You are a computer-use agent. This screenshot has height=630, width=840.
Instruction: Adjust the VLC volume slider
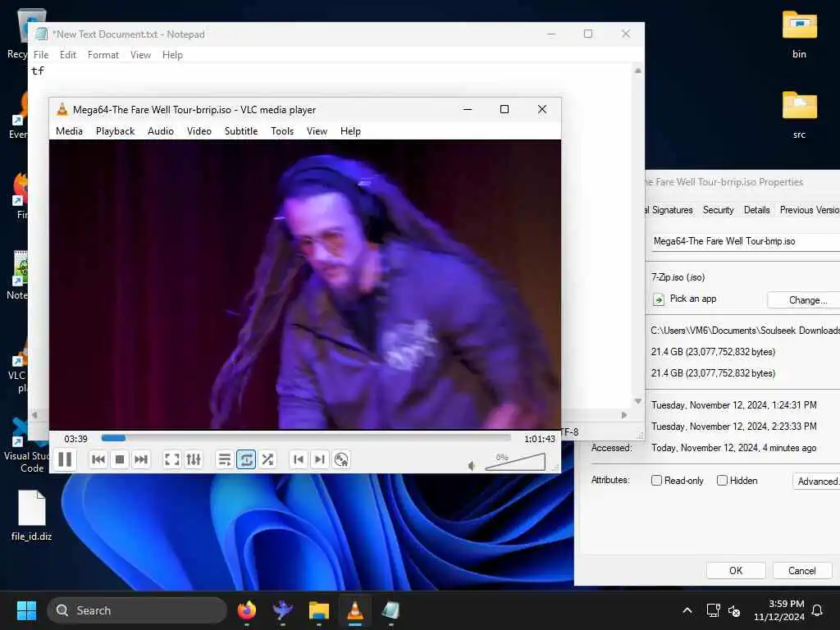[x=515, y=462]
